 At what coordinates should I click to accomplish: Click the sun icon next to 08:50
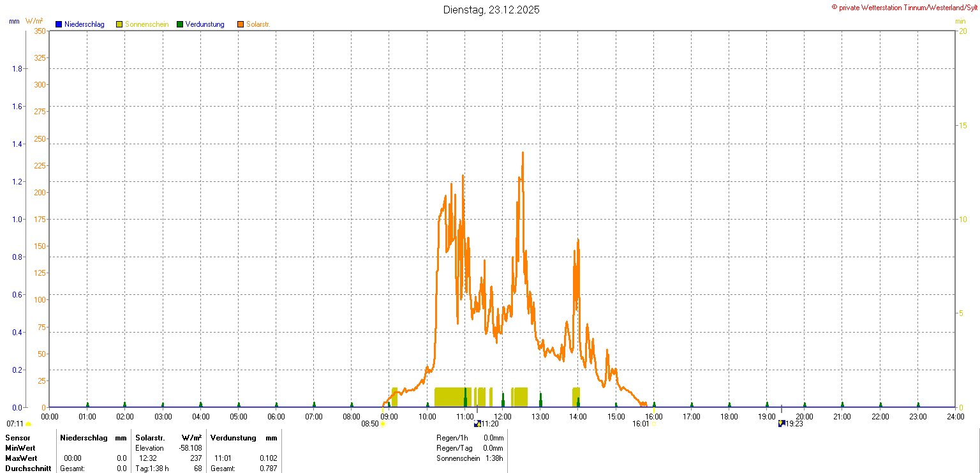383,424
